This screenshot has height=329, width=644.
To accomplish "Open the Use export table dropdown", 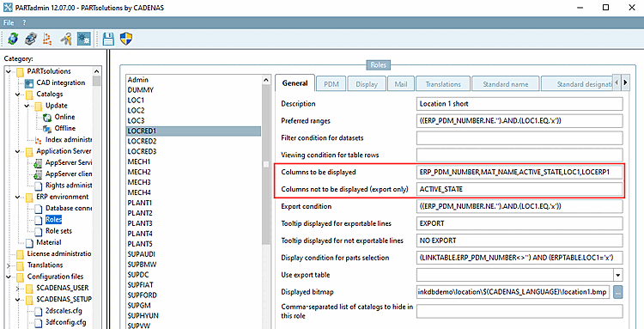I will pos(618,275).
